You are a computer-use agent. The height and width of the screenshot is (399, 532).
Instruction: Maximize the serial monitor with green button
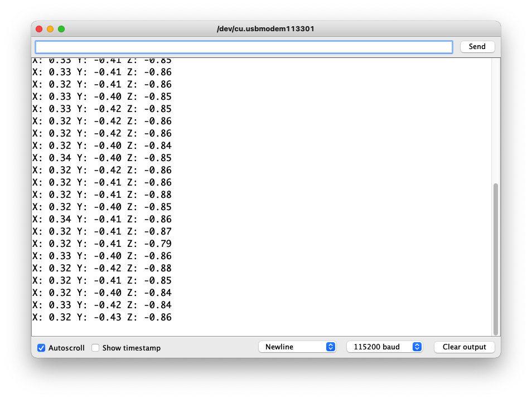61,29
